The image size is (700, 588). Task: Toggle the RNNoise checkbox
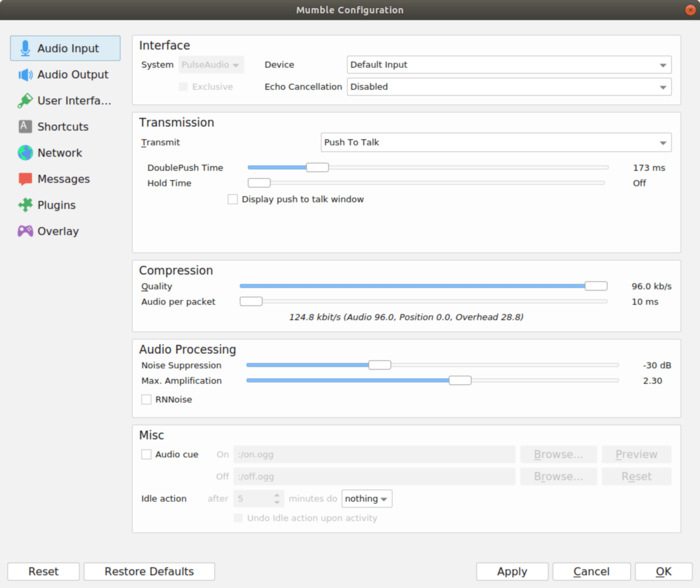point(147,399)
